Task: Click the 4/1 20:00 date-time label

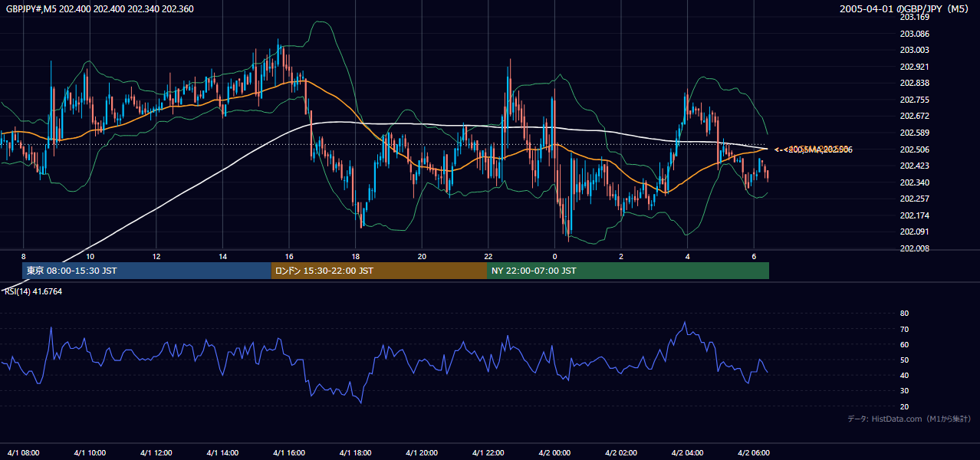Action: pyautogui.click(x=422, y=452)
